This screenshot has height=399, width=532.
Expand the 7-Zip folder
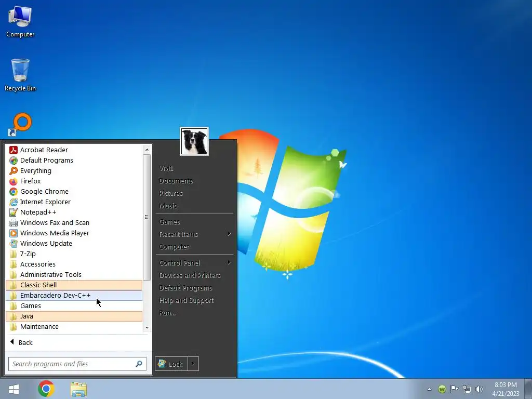(74, 254)
